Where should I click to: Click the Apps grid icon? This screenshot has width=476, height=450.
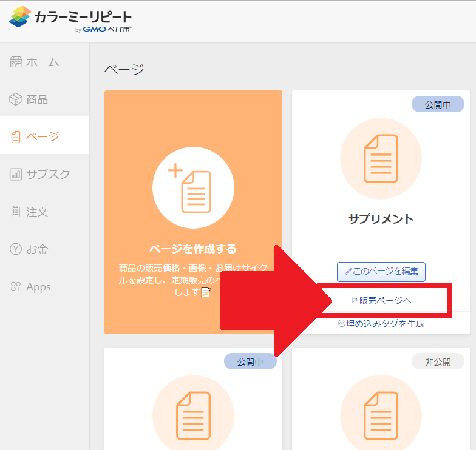click(16, 286)
